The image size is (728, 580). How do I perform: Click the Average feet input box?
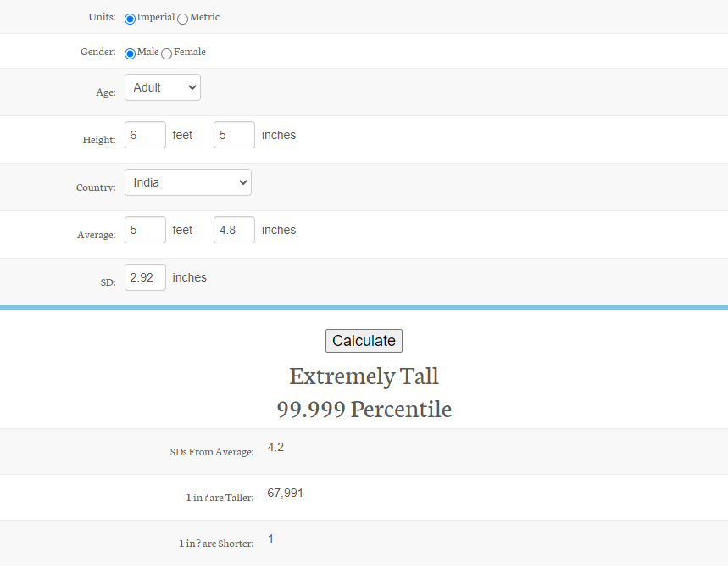point(145,230)
